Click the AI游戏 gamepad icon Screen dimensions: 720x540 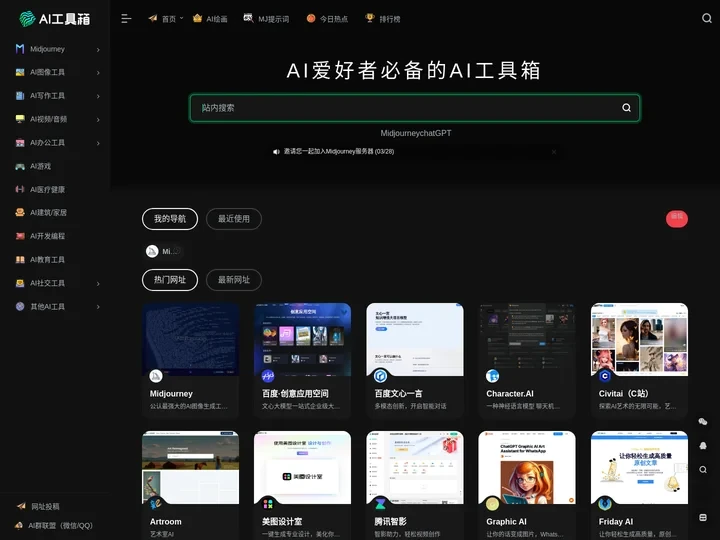(x=20, y=166)
